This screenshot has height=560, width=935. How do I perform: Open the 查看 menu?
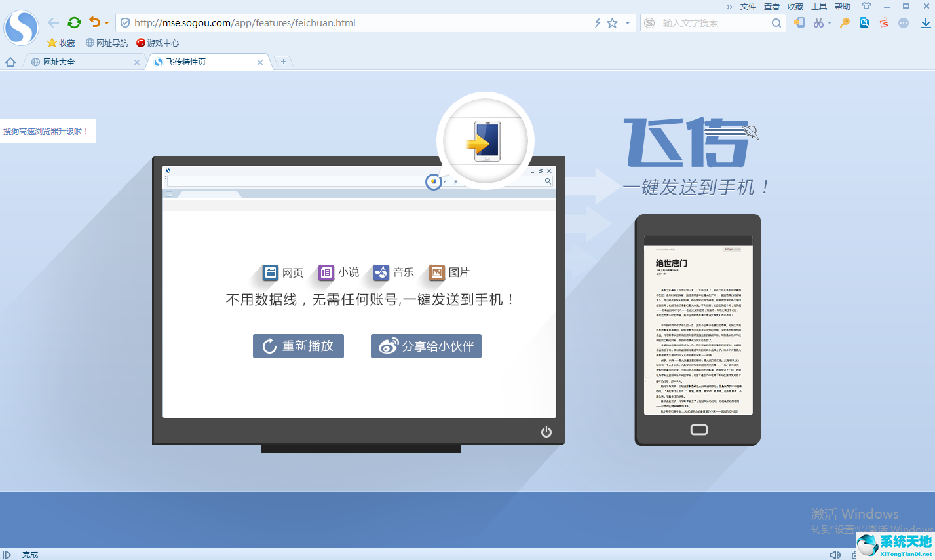click(x=772, y=7)
